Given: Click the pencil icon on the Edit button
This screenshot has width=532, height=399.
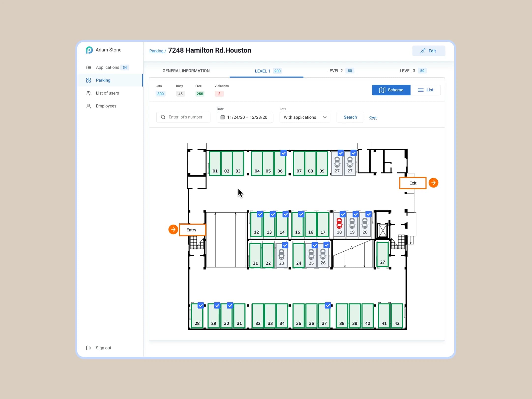Looking at the screenshot, I should [423, 51].
